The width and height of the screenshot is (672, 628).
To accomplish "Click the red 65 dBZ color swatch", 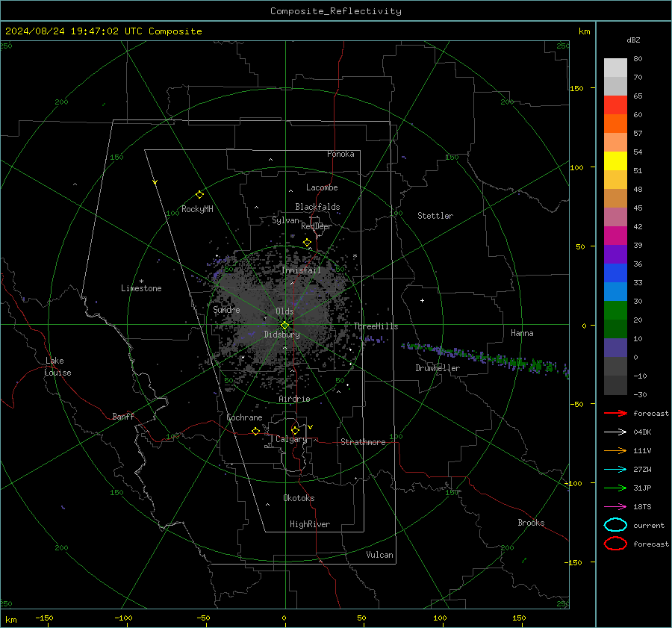I will point(615,105).
